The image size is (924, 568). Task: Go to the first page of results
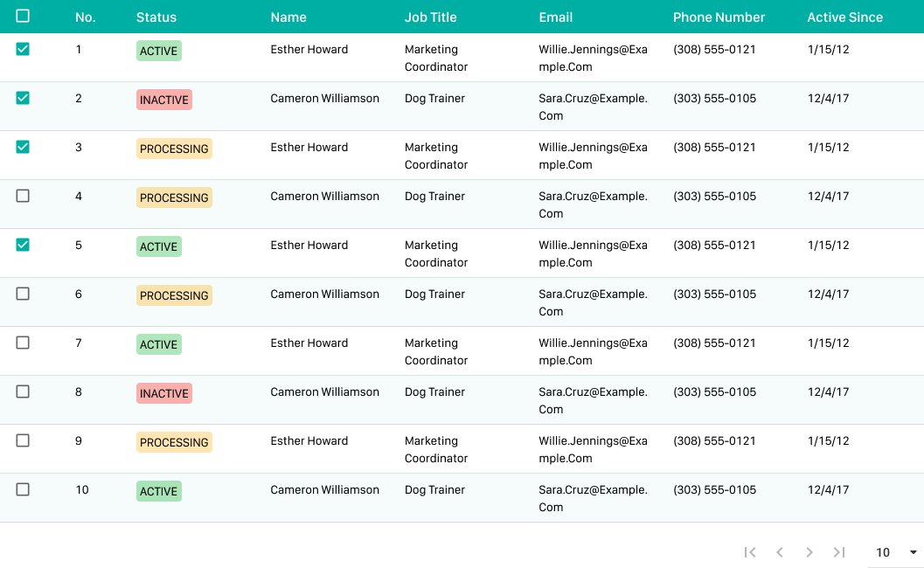point(749,552)
